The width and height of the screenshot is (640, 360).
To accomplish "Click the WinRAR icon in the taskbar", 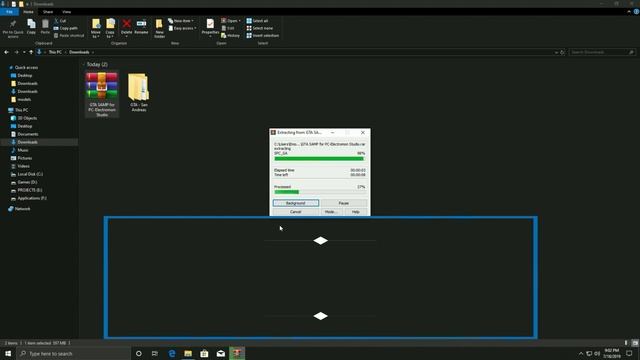I will (x=237, y=353).
